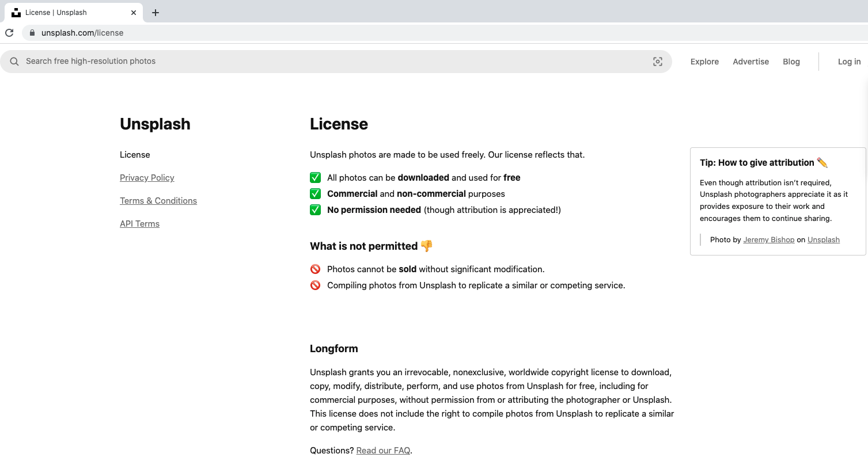
Task: Click the Log in button
Action: (x=849, y=61)
